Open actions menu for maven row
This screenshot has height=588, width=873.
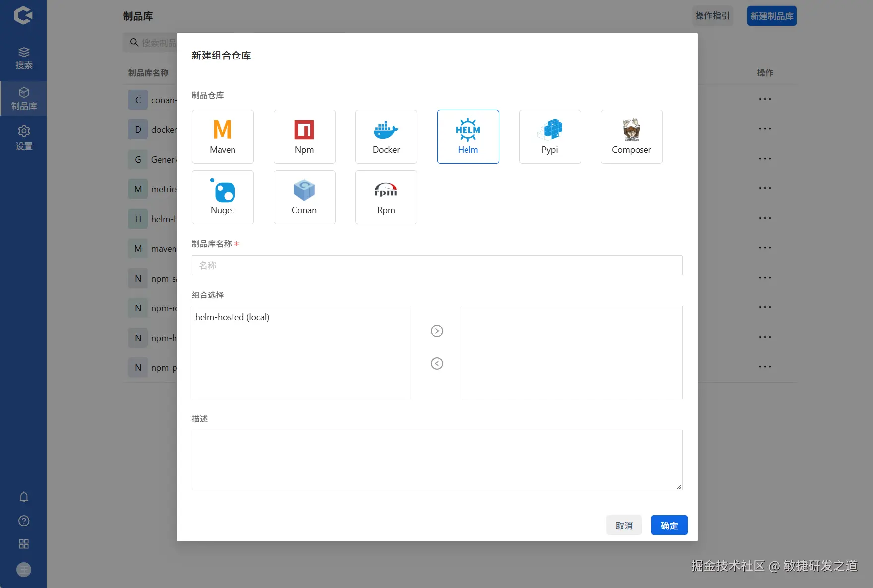coord(765,248)
